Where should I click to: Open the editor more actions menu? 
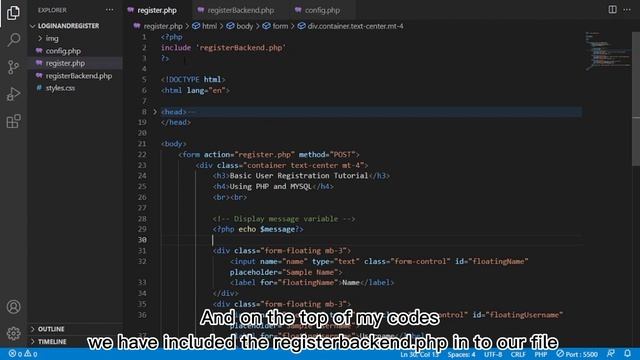pyautogui.click(x=627, y=9)
